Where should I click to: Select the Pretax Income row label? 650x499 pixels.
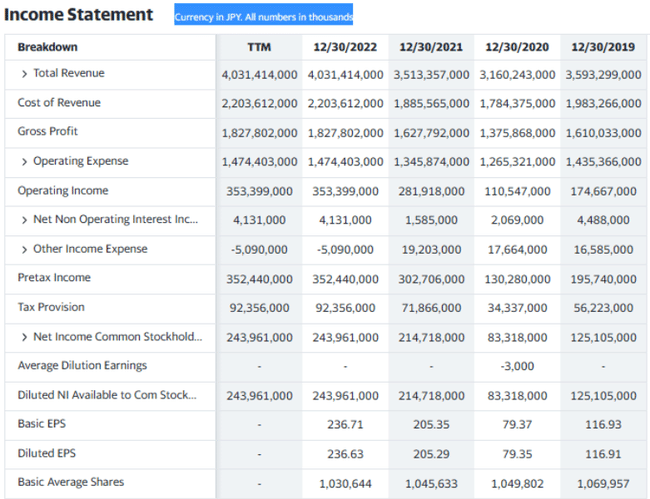(x=54, y=278)
